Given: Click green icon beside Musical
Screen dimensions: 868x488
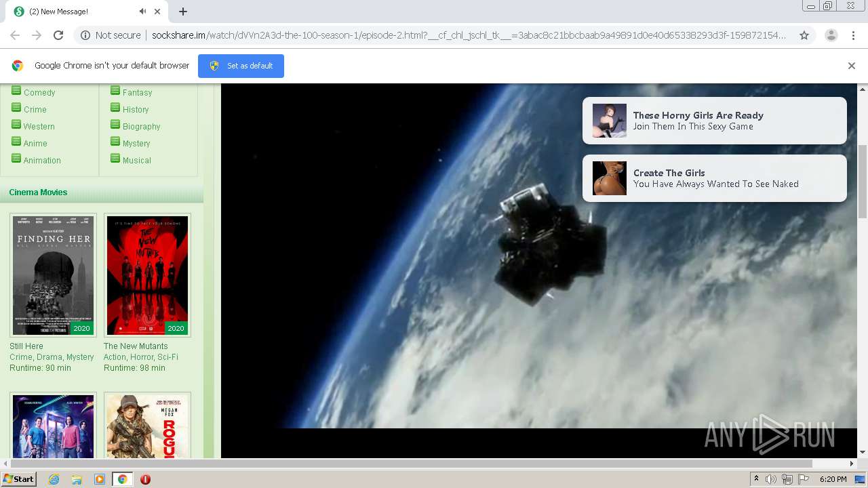Looking at the screenshot, I should pos(115,159).
